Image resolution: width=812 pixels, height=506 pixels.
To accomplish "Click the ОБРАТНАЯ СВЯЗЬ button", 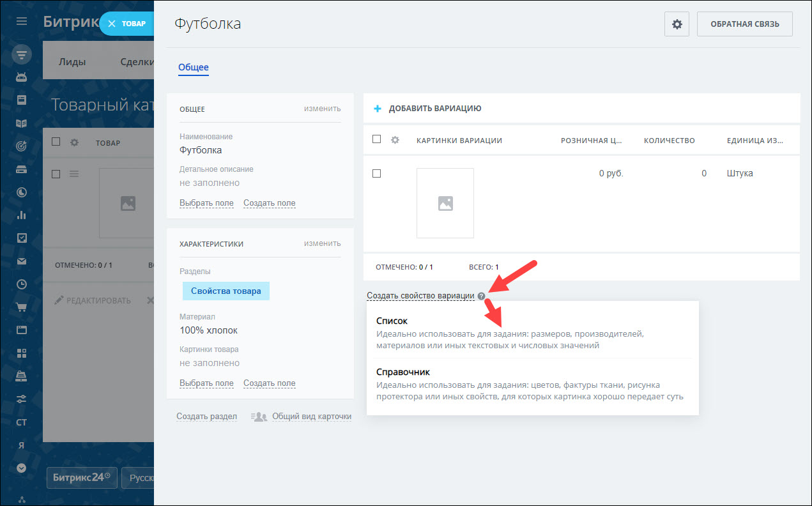I will click(x=744, y=23).
